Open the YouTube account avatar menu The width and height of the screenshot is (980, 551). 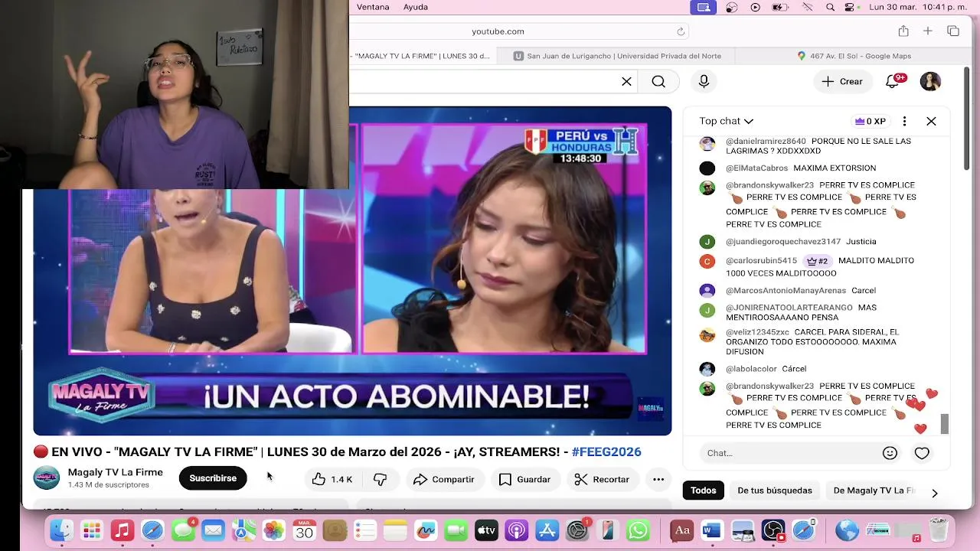click(x=930, y=81)
